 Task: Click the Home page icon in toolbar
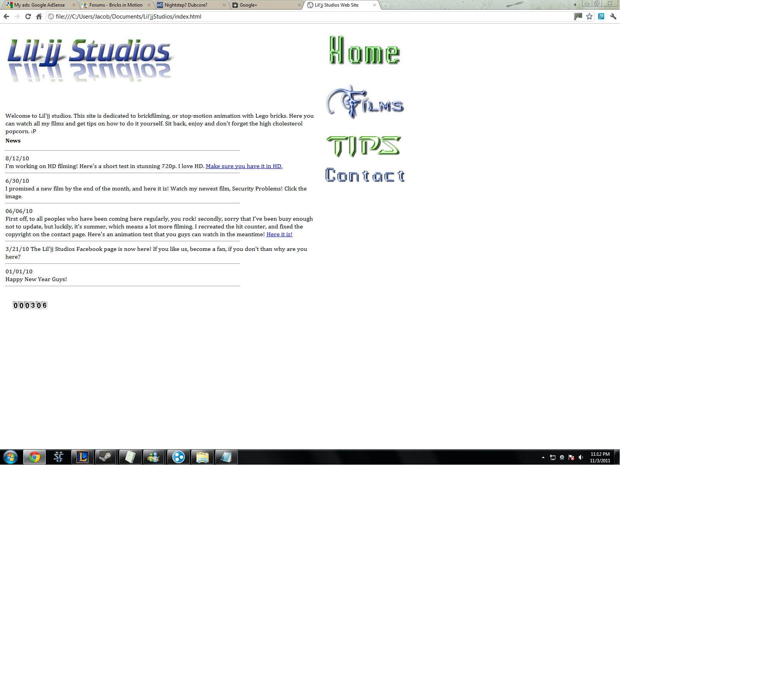[x=39, y=16]
